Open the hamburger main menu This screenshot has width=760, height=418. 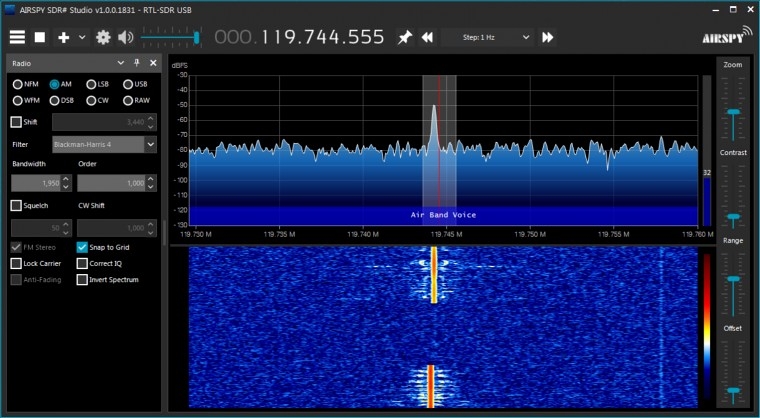point(17,37)
